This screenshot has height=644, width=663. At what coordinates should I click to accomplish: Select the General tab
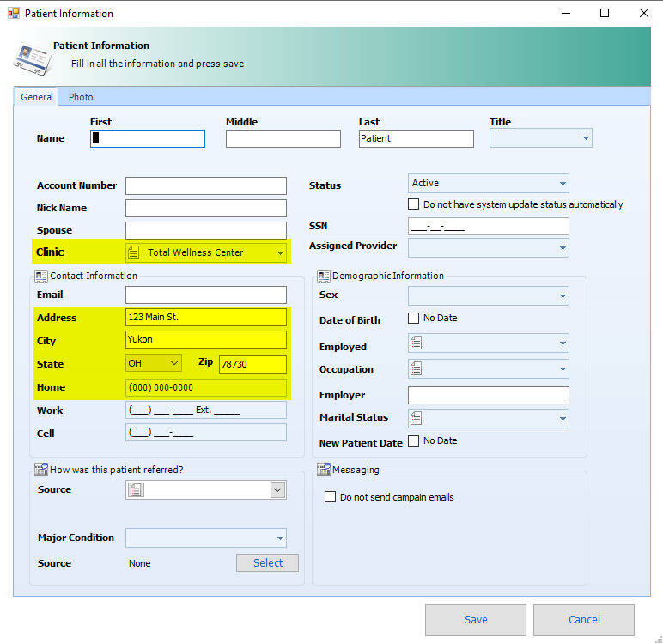click(x=37, y=97)
